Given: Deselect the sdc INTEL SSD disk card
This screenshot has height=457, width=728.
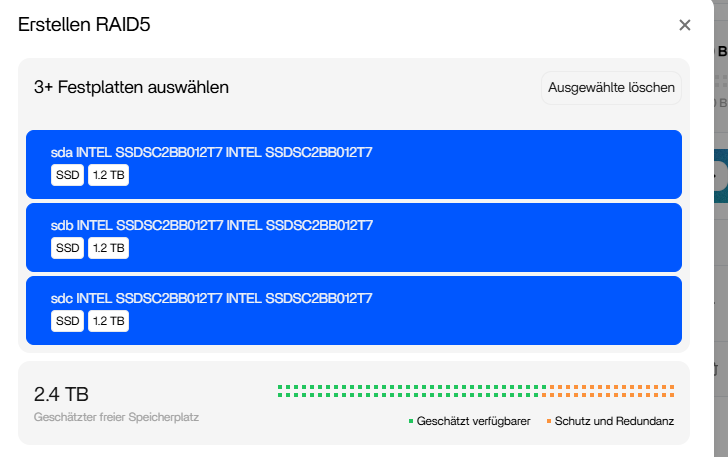Looking at the screenshot, I should (354, 310).
